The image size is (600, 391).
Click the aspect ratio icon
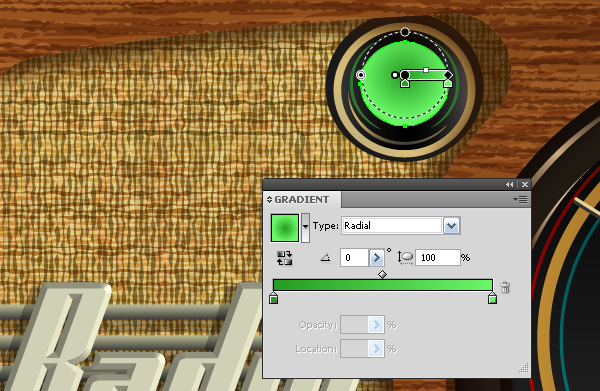(405, 258)
